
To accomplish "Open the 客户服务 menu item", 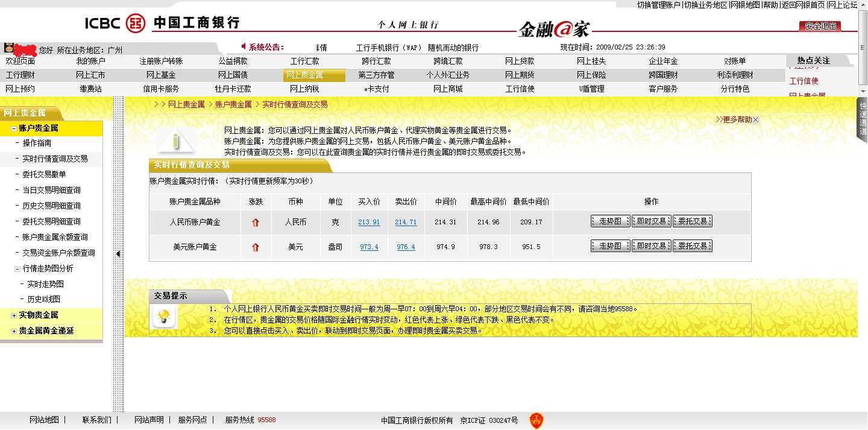I will pos(663,89).
